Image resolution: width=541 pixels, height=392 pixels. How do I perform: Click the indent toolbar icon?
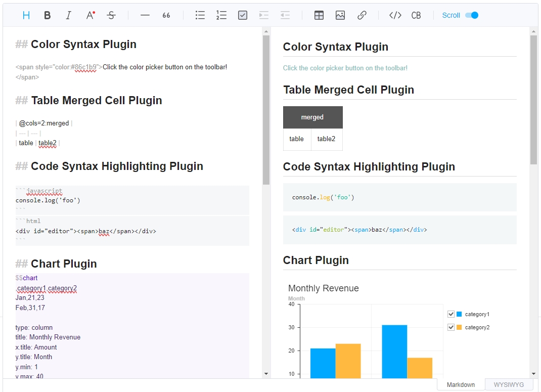click(x=264, y=15)
